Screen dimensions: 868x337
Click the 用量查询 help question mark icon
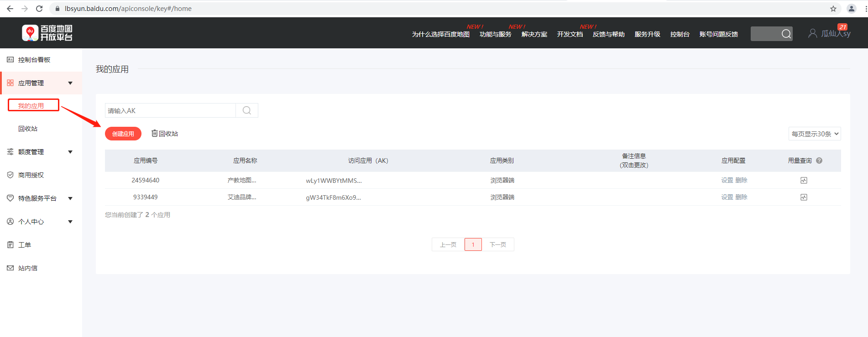[819, 161]
